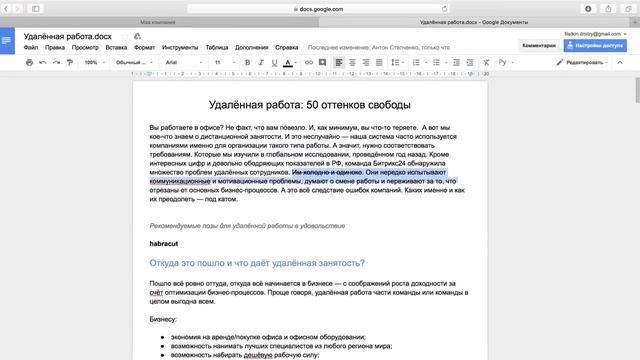Viewport: 640px width, 360px height.
Task: Open the Docs home icon
Action: [x=7, y=41]
